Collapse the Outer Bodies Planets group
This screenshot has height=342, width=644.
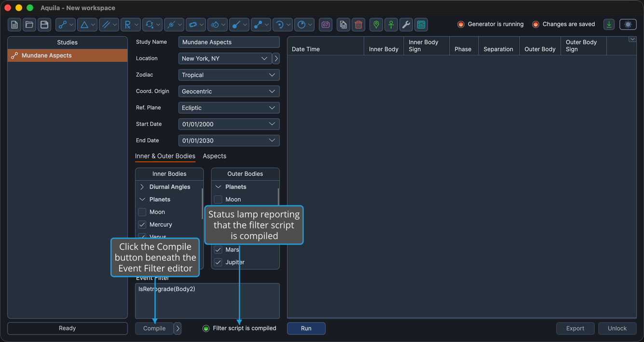218,187
